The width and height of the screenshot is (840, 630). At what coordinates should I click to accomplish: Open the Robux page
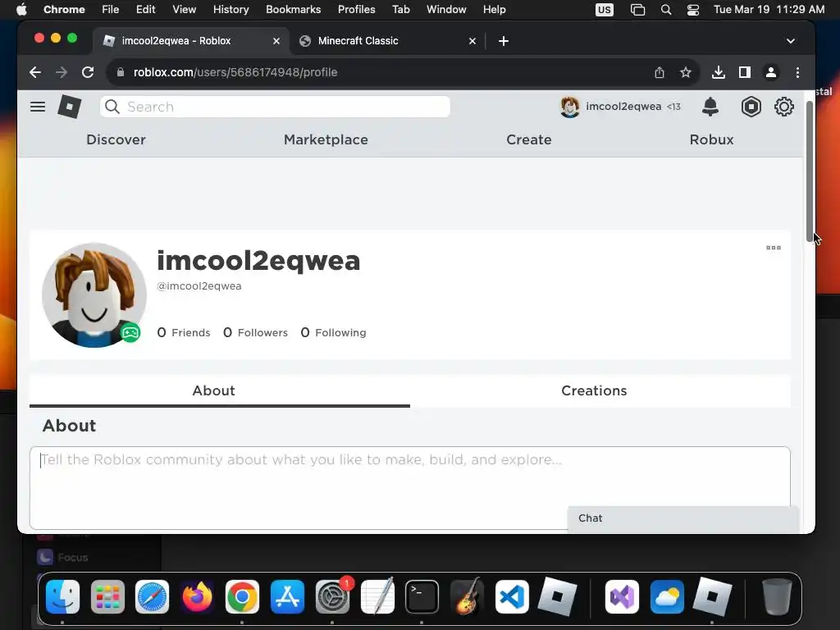[x=711, y=139]
